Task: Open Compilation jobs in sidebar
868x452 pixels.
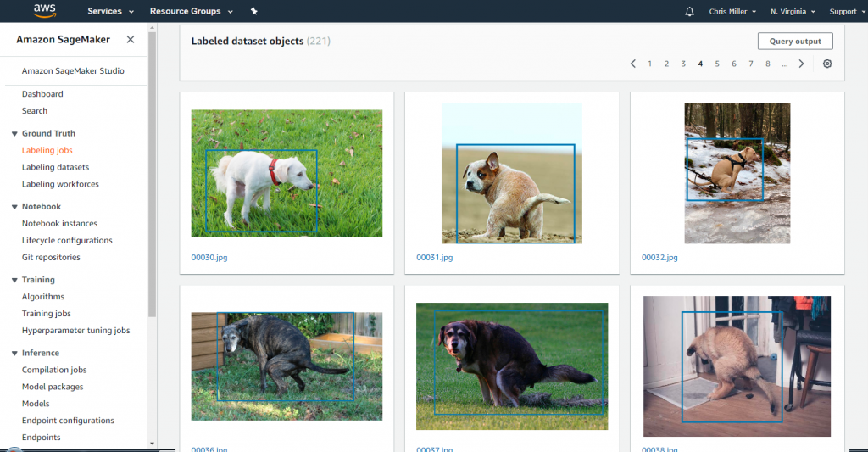Action: 54,370
